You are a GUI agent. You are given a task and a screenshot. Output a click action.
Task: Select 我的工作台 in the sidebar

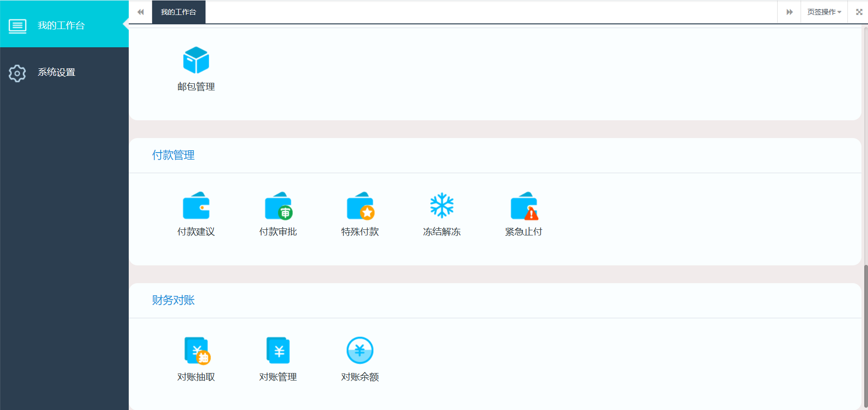[x=64, y=24]
